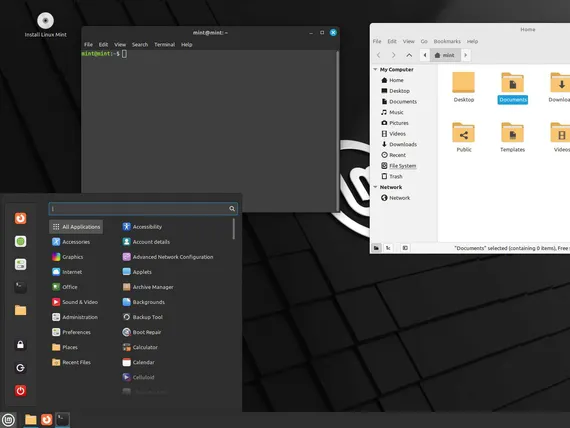Image resolution: width=570 pixels, height=428 pixels.
Task: Select Accessories category in menu
Action: pyautogui.click(x=71, y=242)
